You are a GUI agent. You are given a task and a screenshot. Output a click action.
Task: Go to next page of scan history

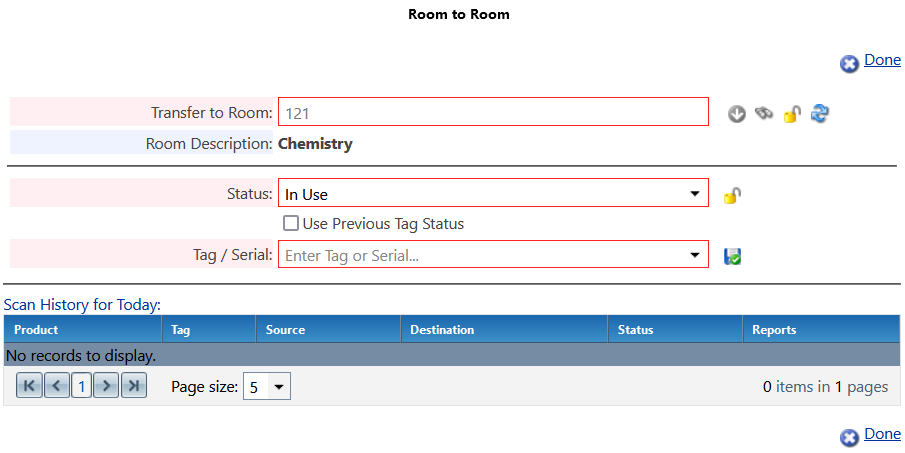(x=106, y=385)
